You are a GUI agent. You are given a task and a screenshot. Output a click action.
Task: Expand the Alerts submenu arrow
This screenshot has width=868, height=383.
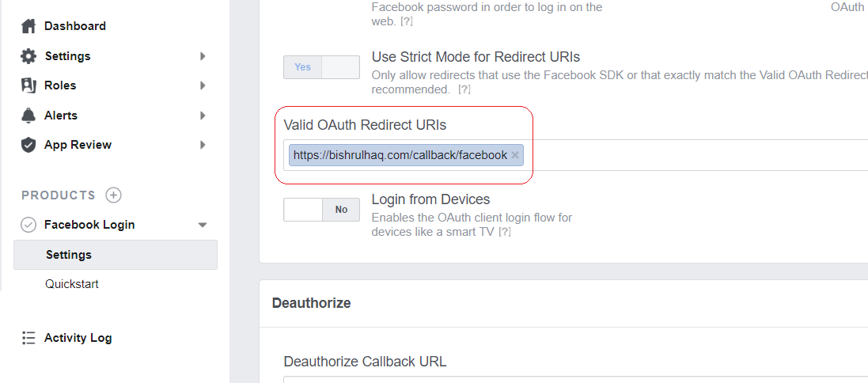pos(203,115)
